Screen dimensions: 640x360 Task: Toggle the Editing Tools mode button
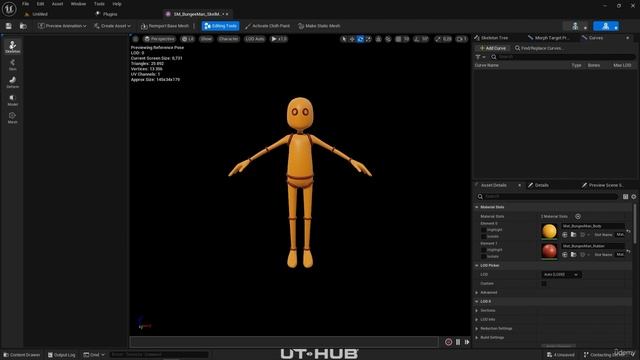point(220,26)
